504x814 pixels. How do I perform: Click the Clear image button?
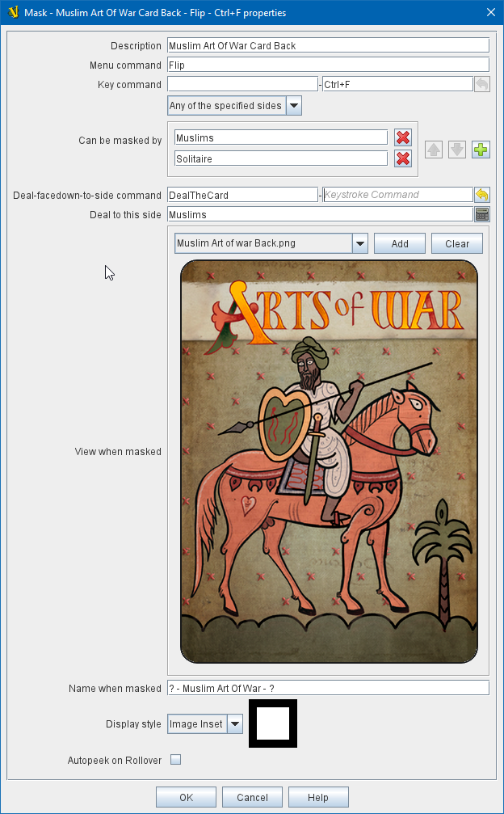point(457,243)
